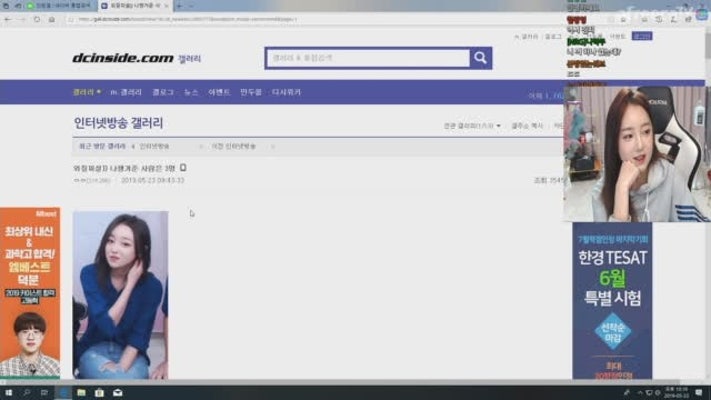Click the search magnifier button
The height and width of the screenshot is (400, 711).
[481, 58]
